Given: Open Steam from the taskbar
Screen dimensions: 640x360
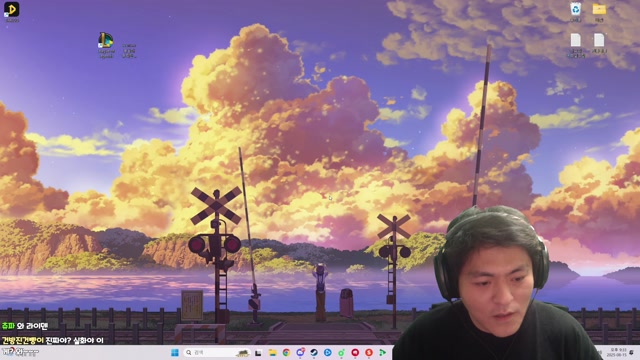Looking at the screenshot, I should pos(314,353).
